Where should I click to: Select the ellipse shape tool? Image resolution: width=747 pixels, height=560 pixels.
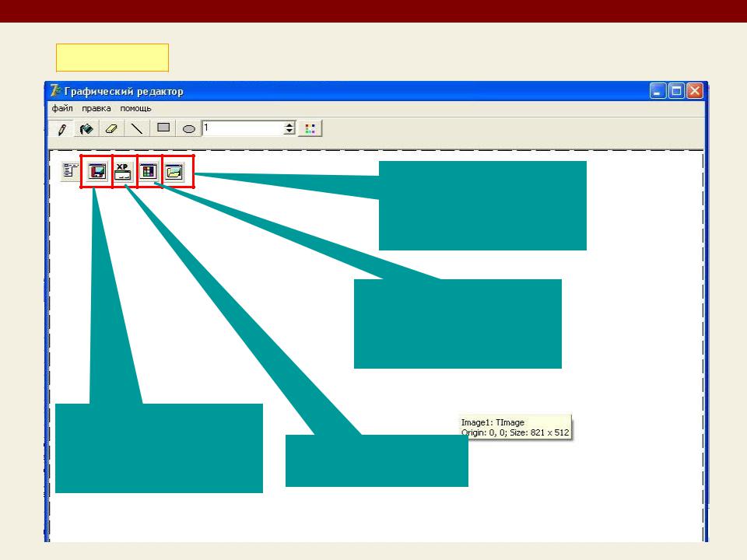click(189, 128)
